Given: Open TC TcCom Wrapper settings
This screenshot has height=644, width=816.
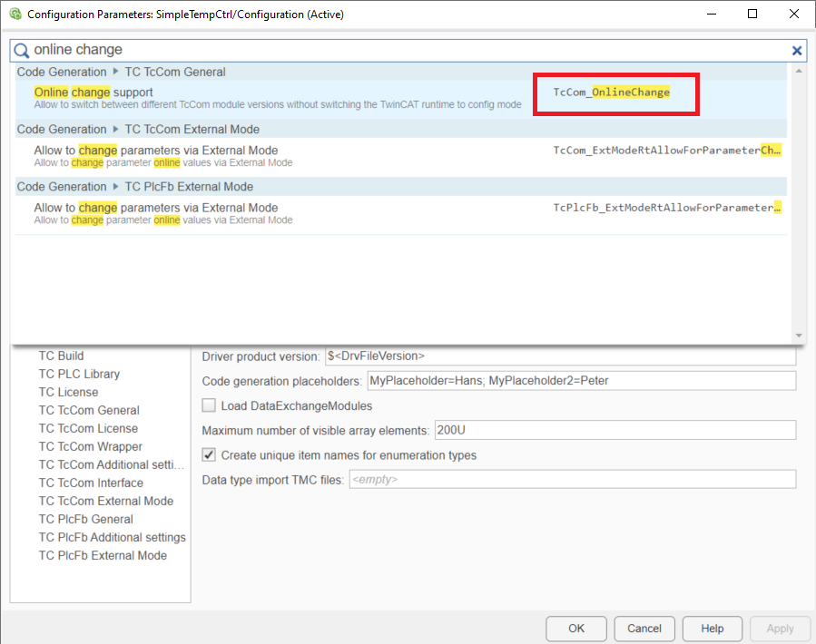Looking at the screenshot, I should (90, 446).
